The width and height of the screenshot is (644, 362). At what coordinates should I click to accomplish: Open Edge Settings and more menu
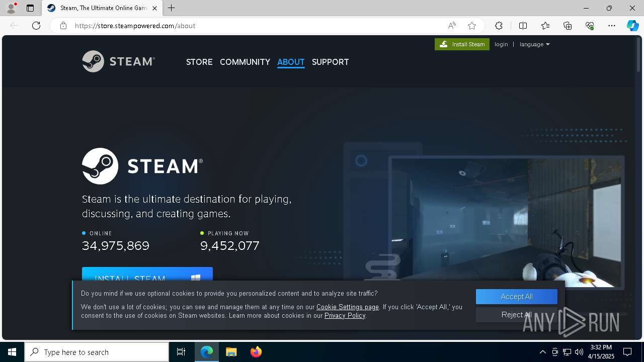[612, 26]
